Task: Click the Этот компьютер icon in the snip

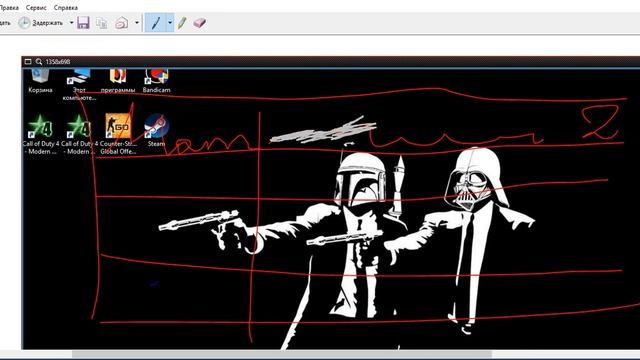Action: click(79, 85)
